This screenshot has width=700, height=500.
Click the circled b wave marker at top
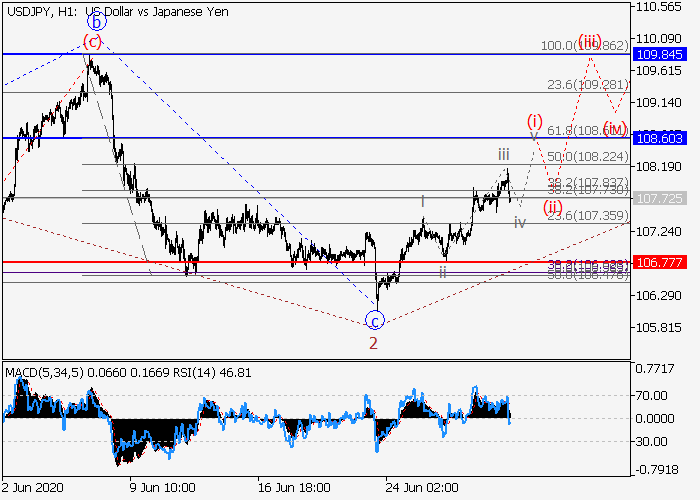click(x=95, y=20)
